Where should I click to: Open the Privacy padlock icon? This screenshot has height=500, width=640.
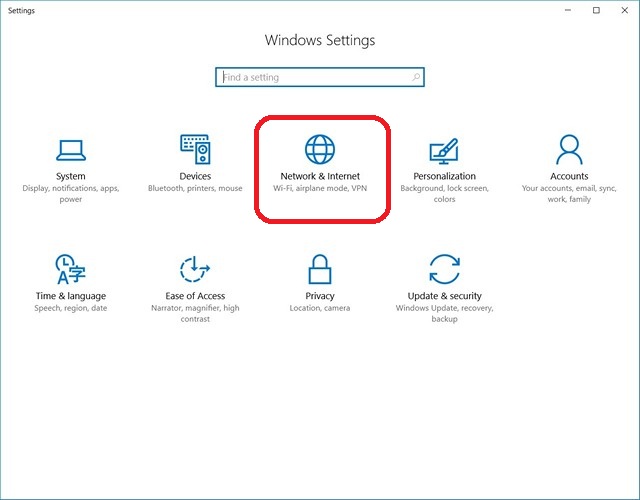320,269
